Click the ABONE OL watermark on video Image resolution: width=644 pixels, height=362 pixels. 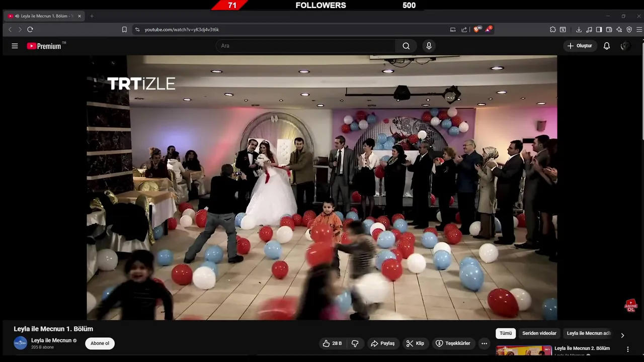tap(631, 306)
